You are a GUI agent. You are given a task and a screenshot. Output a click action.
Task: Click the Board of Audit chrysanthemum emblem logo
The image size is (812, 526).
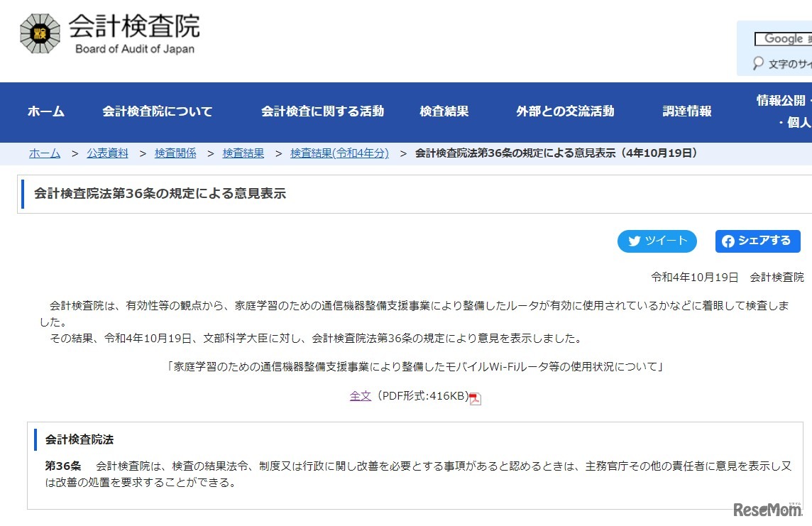[x=40, y=33]
